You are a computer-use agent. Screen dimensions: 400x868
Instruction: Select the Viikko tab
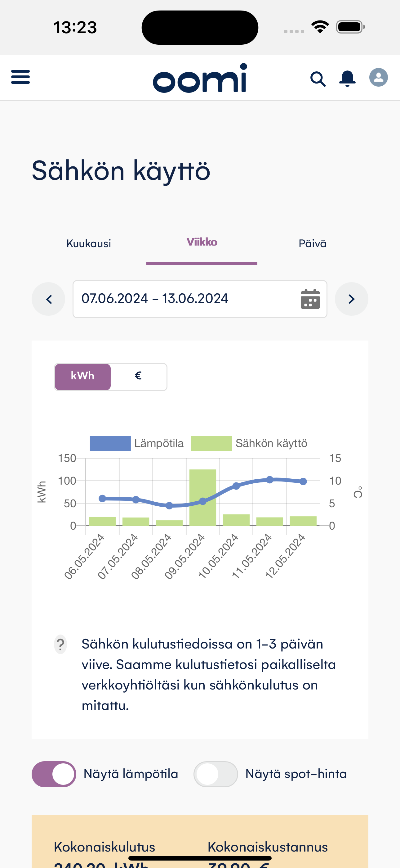click(x=202, y=242)
